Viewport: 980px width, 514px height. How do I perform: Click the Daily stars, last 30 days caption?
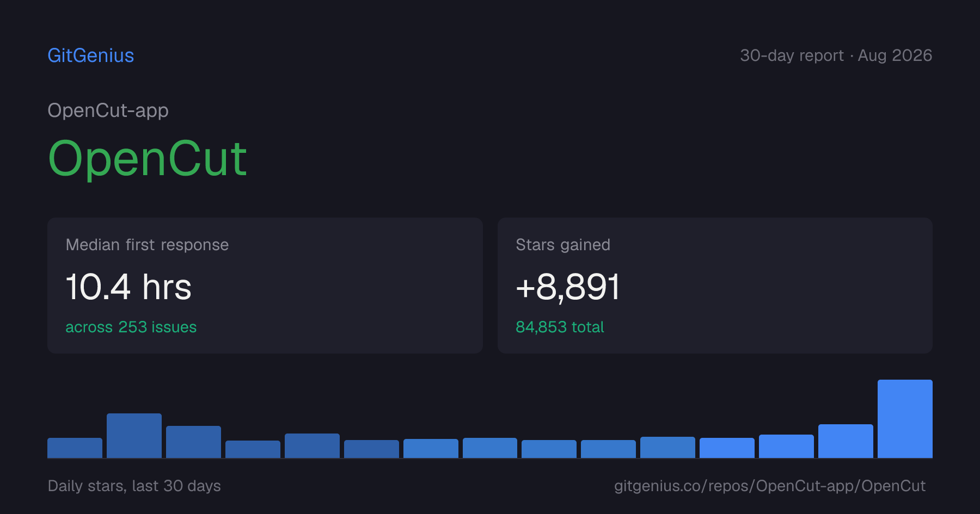(134, 486)
